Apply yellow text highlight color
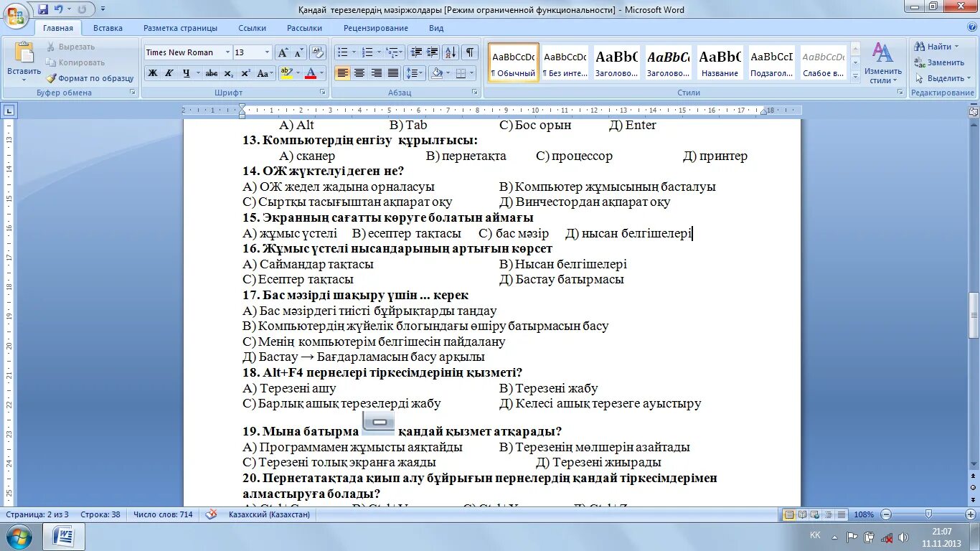Screen dimensions: 980x551 pos(286,73)
